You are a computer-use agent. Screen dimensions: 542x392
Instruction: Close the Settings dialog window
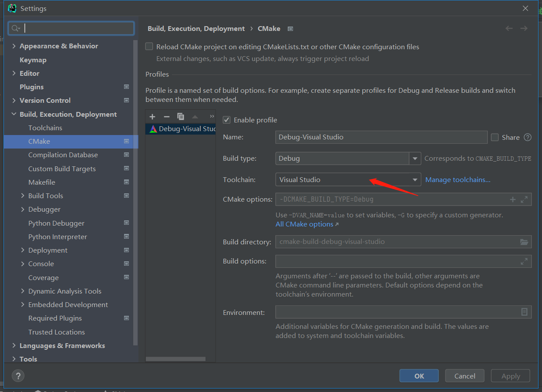point(525,8)
